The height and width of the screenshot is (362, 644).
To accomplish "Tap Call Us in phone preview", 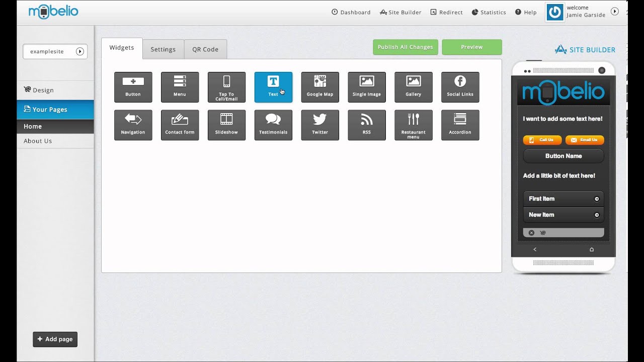I will tap(542, 140).
